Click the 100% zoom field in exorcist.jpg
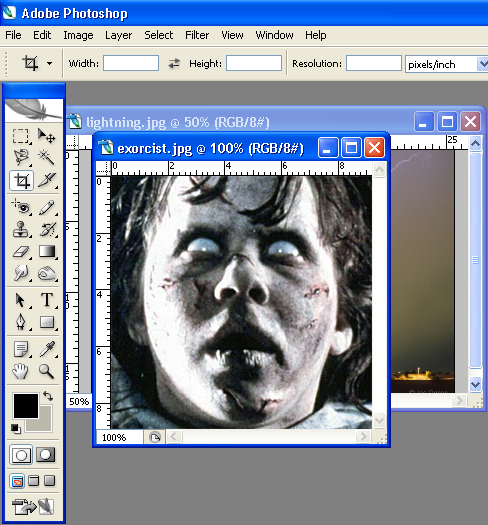This screenshot has height=525, width=488. (x=120, y=437)
